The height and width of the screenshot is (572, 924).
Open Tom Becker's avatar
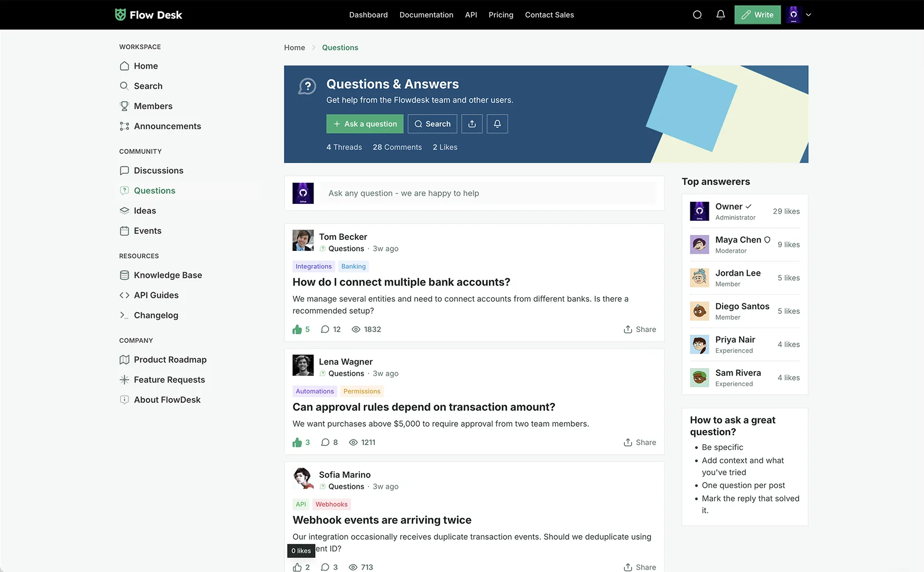[x=303, y=240]
